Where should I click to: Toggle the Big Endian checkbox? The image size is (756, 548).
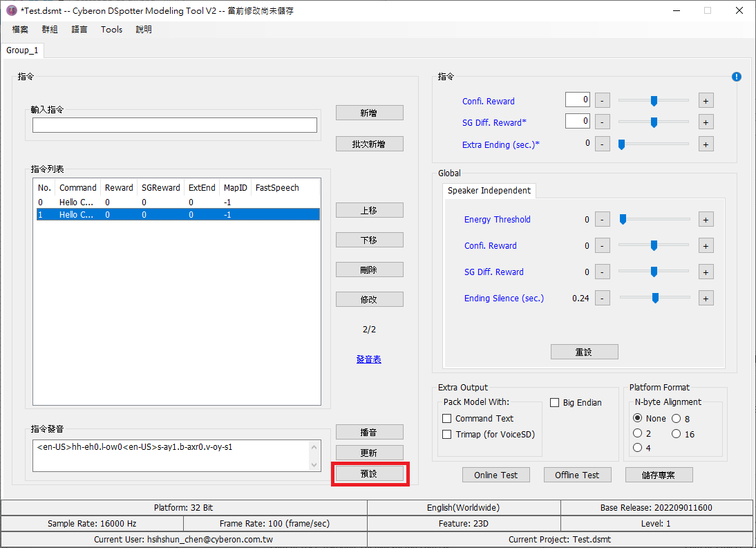pyautogui.click(x=555, y=403)
